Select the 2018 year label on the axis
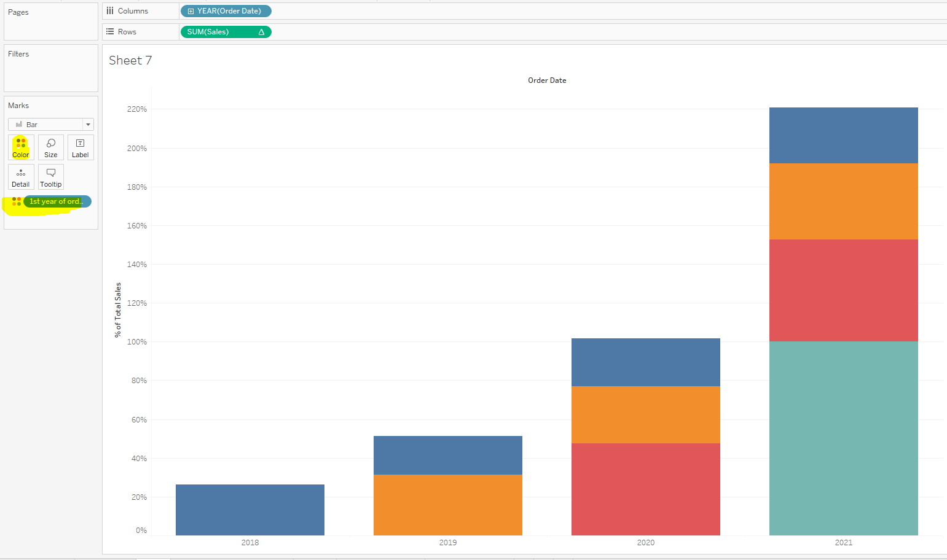Image resolution: width=947 pixels, height=560 pixels. tap(250, 543)
